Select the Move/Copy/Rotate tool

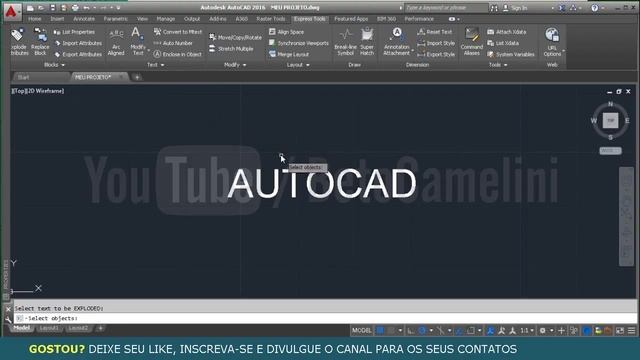tap(235, 38)
